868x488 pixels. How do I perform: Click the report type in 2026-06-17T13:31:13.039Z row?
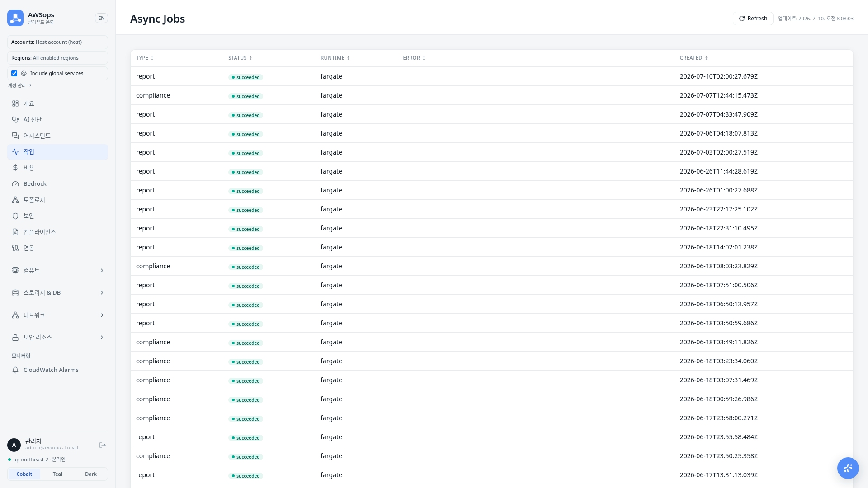click(145, 475)
